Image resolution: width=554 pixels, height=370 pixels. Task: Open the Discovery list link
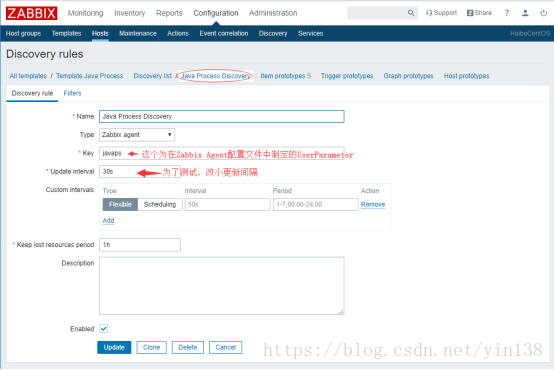(153, 76)
